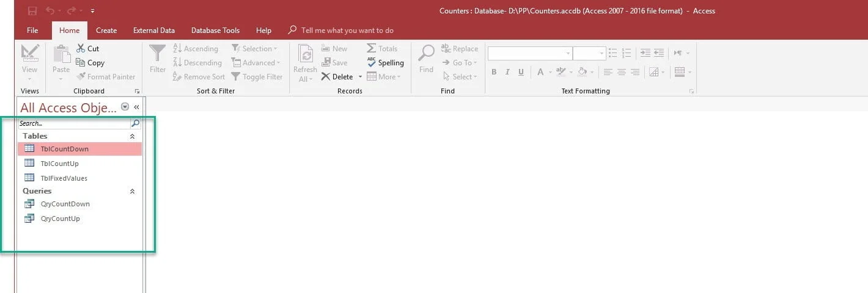The height and width of the screenshot is (293, 868).
Task: Open the Advanced filter options dropdown
Action: click(256, 62)
